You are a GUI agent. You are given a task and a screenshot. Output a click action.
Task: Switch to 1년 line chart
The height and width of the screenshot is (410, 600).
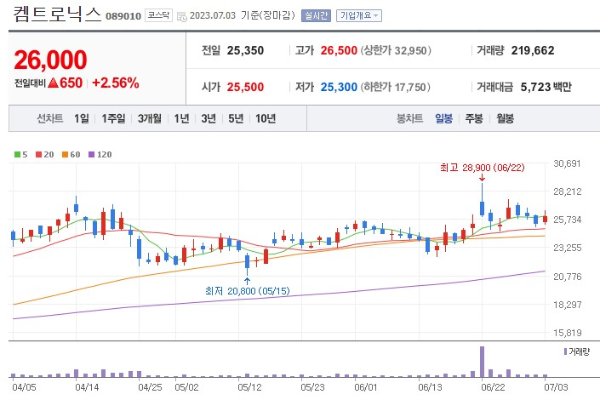(182, 119)
